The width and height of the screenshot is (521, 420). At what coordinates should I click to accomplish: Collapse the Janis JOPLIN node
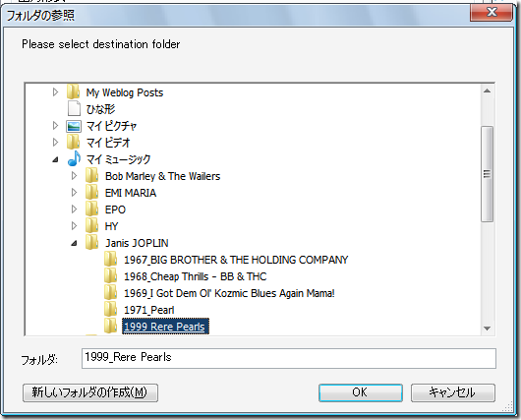click(74, 243)
